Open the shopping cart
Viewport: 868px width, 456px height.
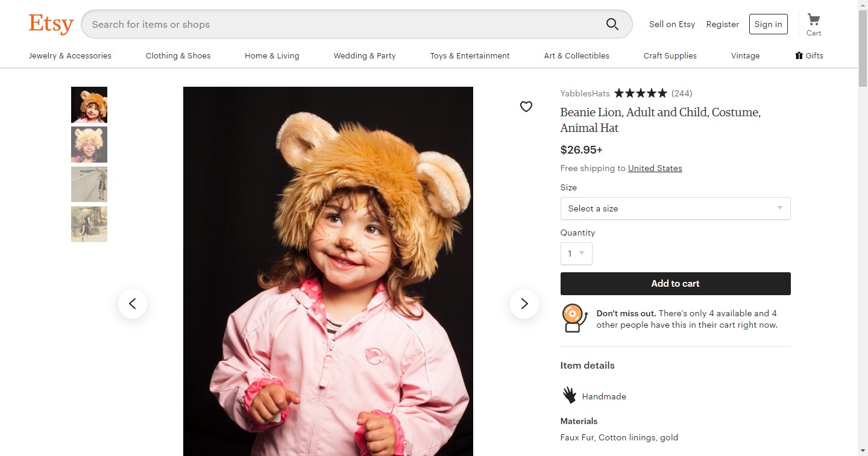click(x=814, y=25)
